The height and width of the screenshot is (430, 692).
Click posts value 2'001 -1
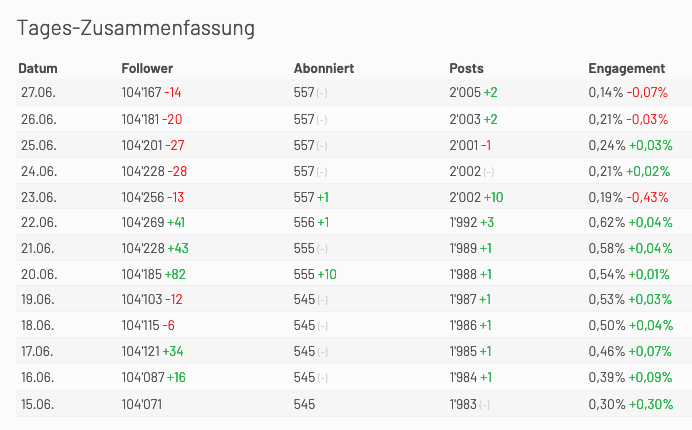[x=470, y=145]
